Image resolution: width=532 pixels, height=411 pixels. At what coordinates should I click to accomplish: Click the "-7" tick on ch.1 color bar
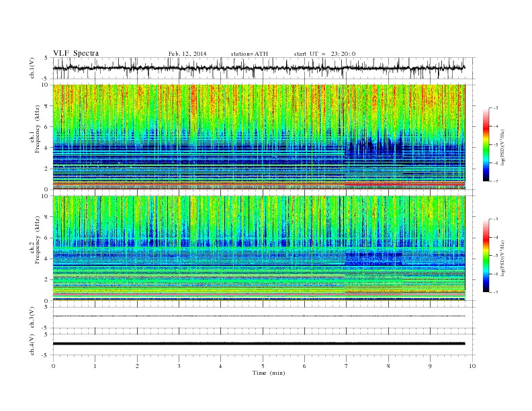coord(495,181)
